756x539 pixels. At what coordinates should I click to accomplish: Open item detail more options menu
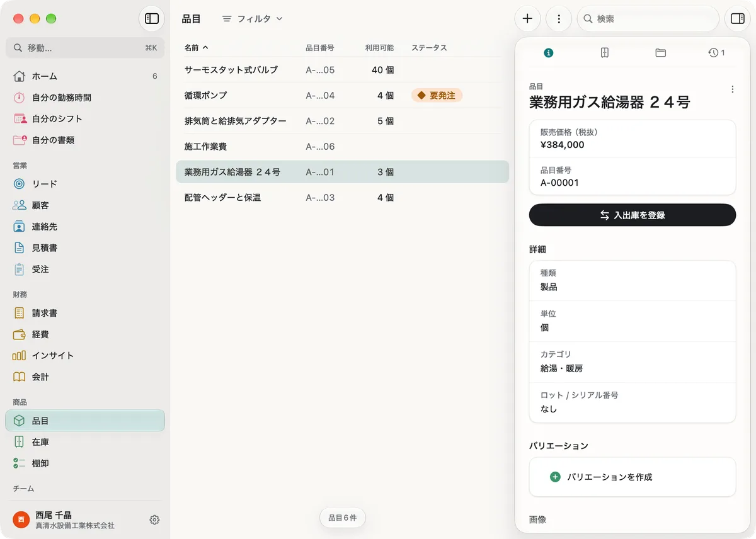coord(732,89)
